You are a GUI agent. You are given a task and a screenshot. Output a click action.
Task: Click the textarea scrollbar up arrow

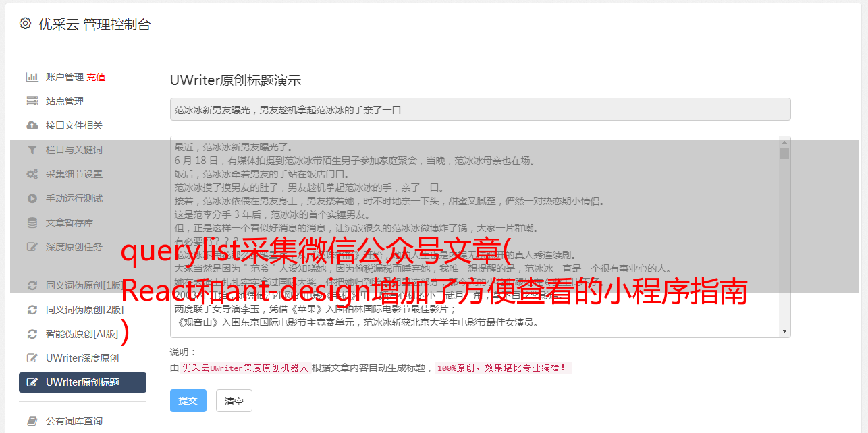pyautogui.click(x=784, y=142)
